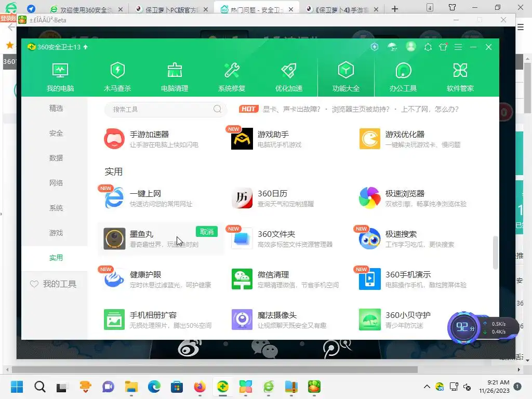This screenshot has height=399, width=532.
Task: Open the 极速浏览器 icon
Action: [369, 198]
